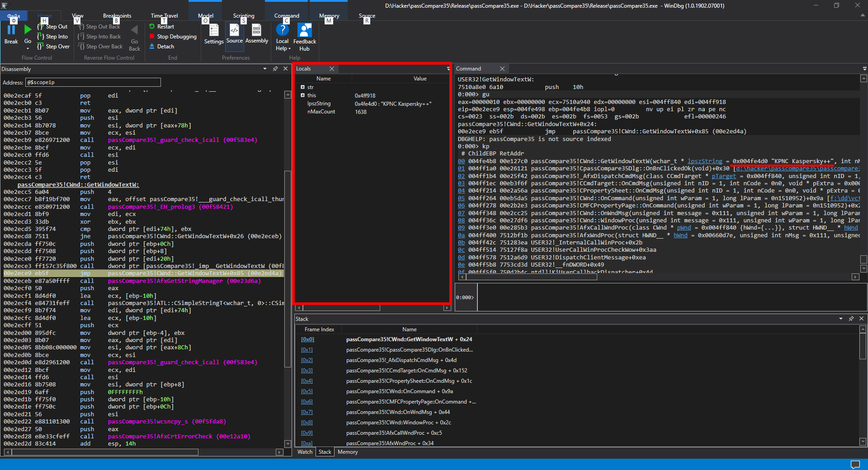
Task: Click the Restart debugging icon
Action: (152, 27)
